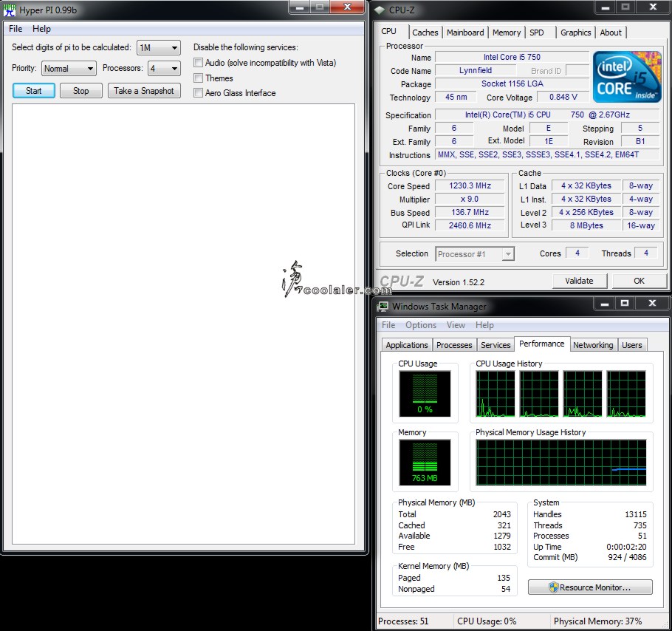Click the Level 3 cache value 8 MBytes
The width and height of the screenshot is (672, 631).
[x=586, y=225]
